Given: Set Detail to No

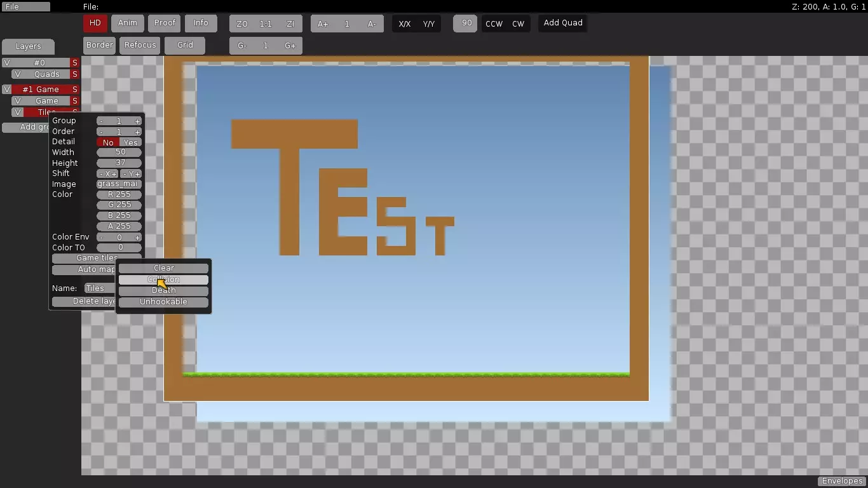Looking at the screenshot, I should tap(108, 142).
